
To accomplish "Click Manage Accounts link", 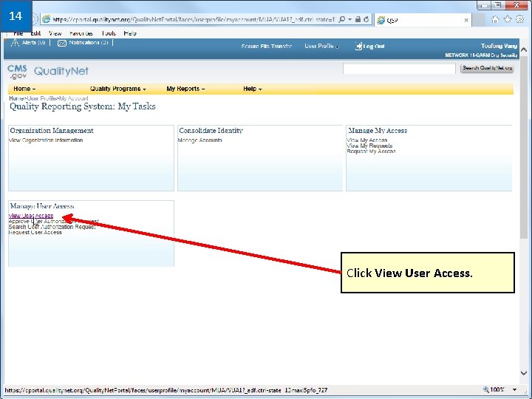I will pyautogui.click(x=199, y=140).
